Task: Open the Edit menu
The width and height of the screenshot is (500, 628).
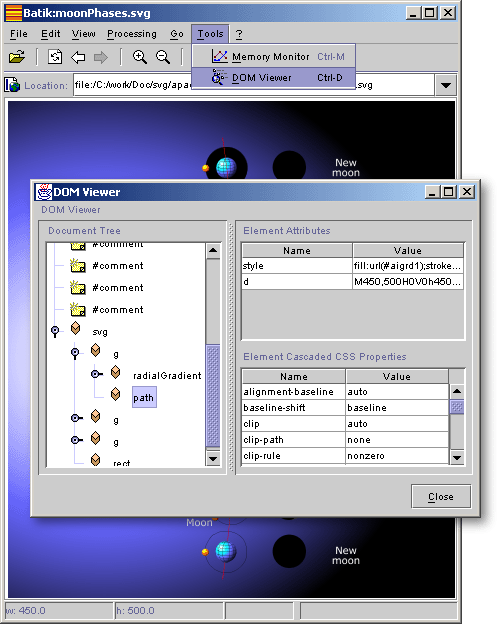Action: point(50,34)
